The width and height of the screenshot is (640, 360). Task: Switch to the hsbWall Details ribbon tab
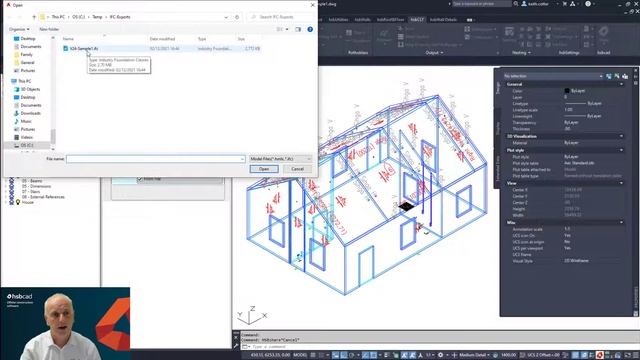pos(443,20)
